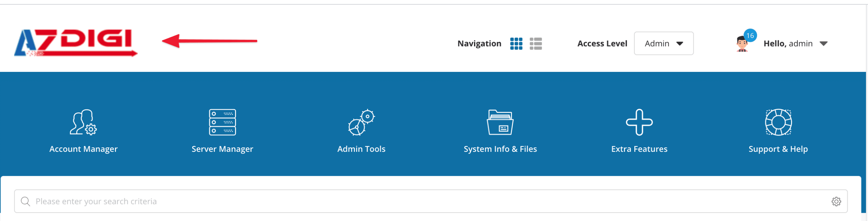Click the AZDIGI logo
868x221 pixels.
coord(75,43)
